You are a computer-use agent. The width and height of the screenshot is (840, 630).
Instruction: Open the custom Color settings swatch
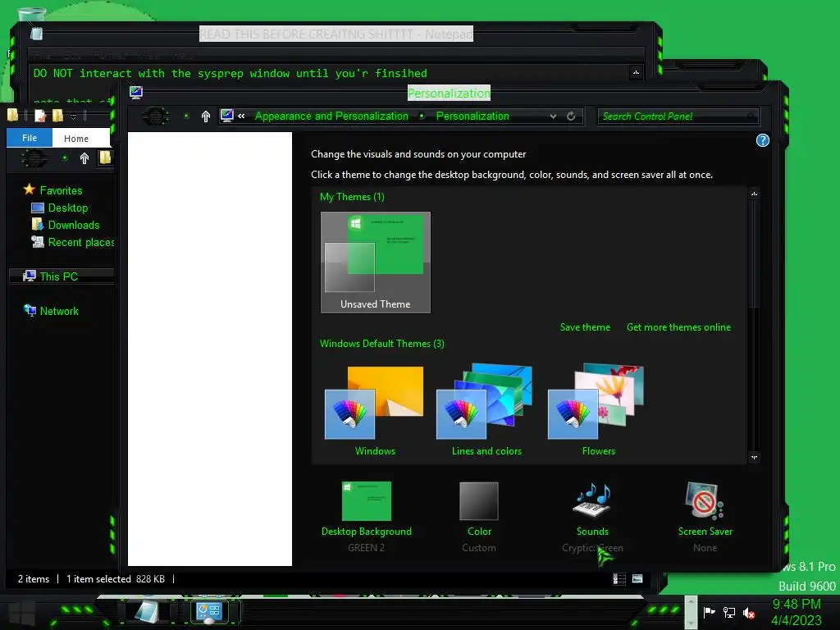pyautogui.click(x=479, y=501)
